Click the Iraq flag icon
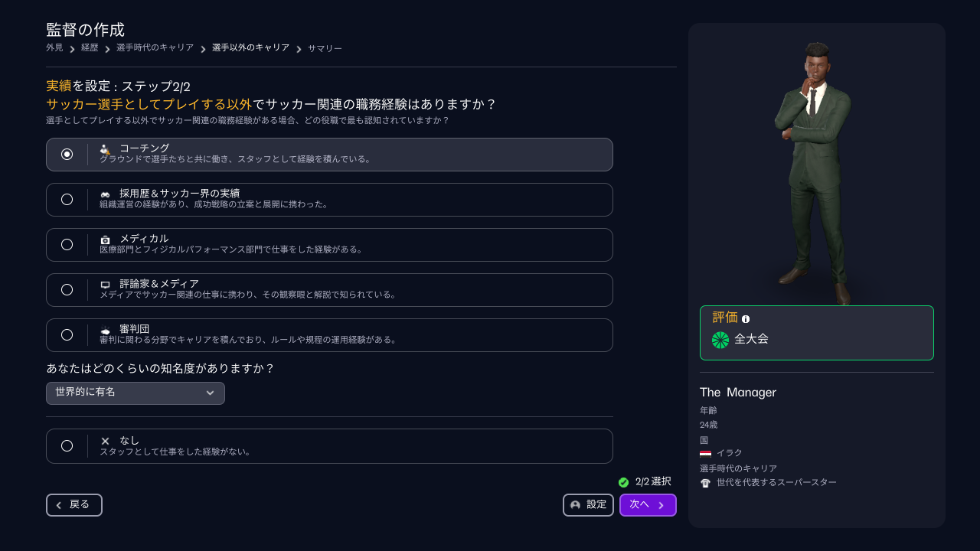 pos(707,452)
